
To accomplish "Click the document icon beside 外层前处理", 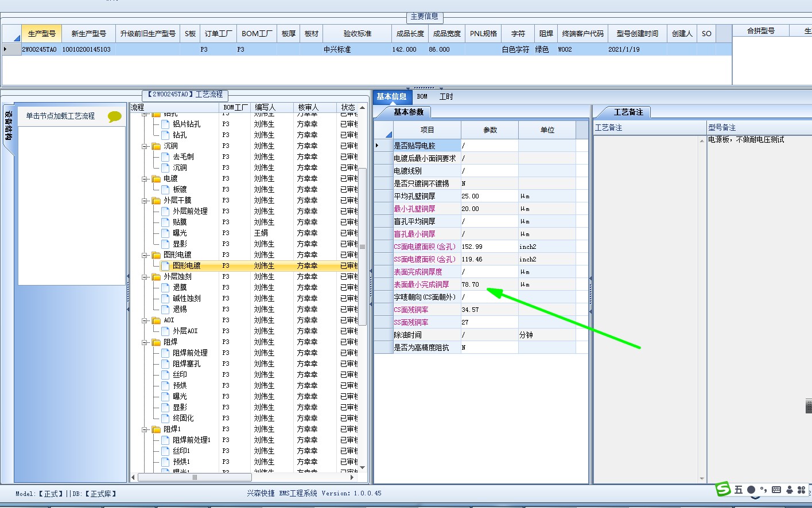I will click(x=165, y=211).
